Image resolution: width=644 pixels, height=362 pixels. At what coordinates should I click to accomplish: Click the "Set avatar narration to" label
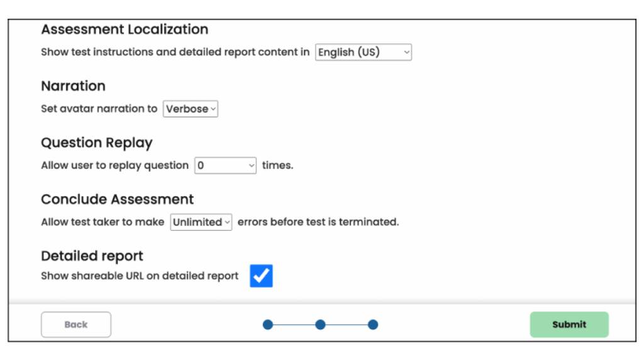[x=99, y=109]
